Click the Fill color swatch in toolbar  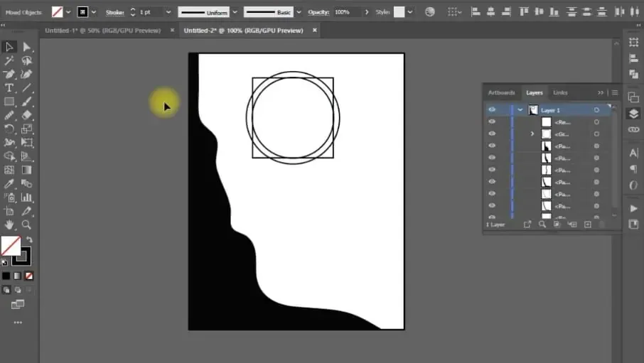pyautogui.click(x=10, y=245)
